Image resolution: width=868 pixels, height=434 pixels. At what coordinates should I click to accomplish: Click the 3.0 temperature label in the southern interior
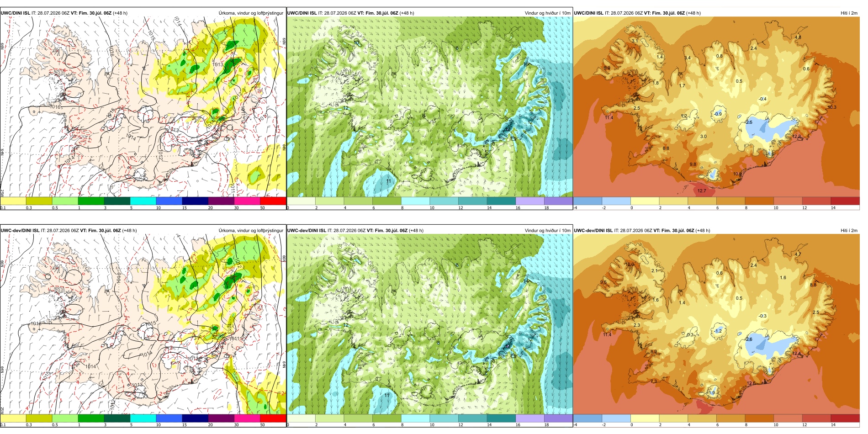pos(704,137)
